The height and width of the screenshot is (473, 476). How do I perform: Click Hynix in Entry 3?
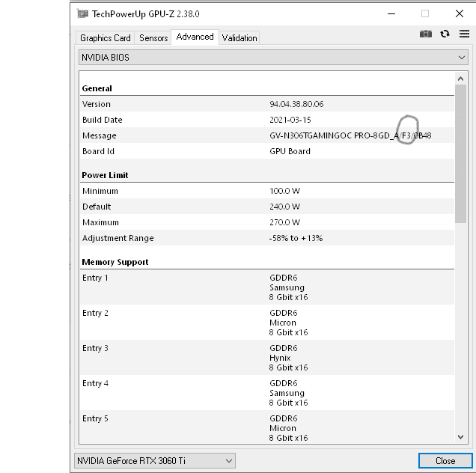[280, 358]
